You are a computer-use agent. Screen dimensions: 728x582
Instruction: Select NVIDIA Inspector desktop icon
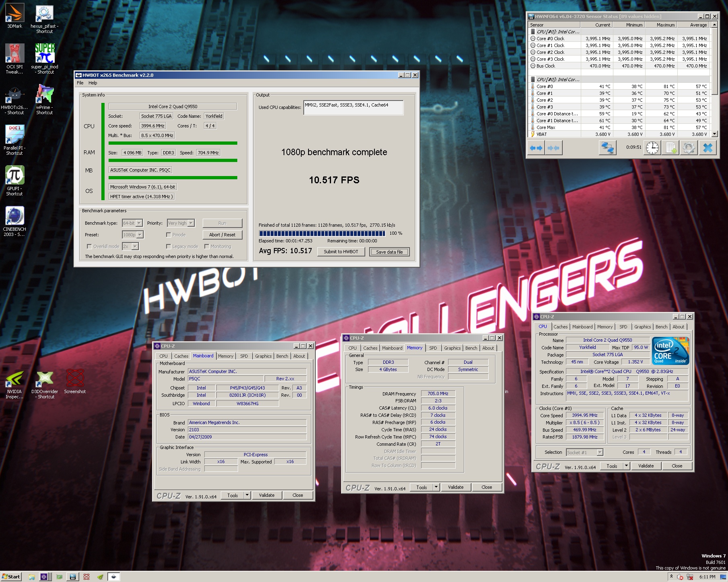14,385
